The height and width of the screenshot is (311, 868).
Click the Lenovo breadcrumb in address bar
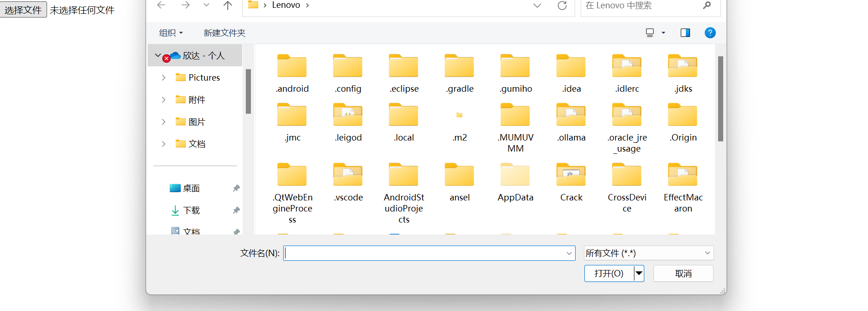(286, 5)
